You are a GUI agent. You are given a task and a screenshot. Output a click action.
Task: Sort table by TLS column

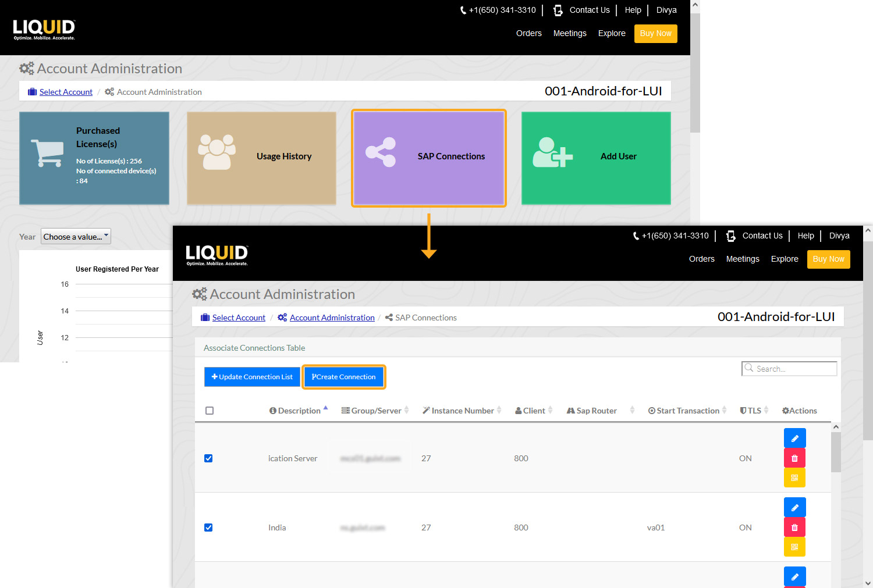[x=754, y=411]
